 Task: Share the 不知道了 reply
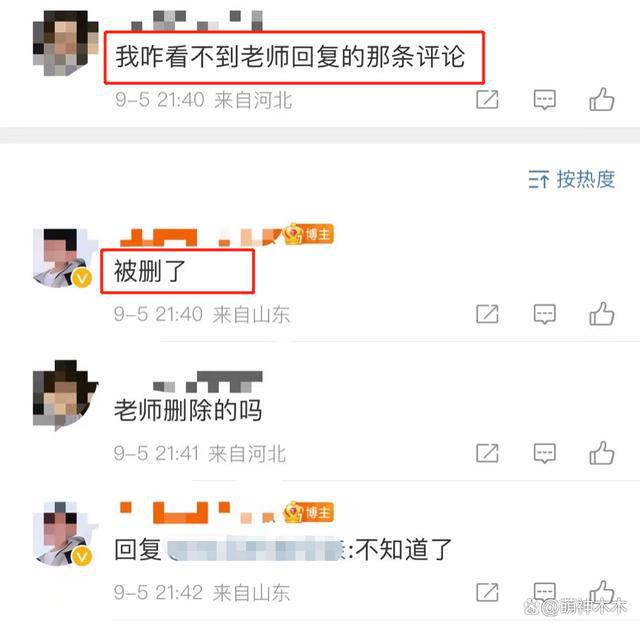487,592
